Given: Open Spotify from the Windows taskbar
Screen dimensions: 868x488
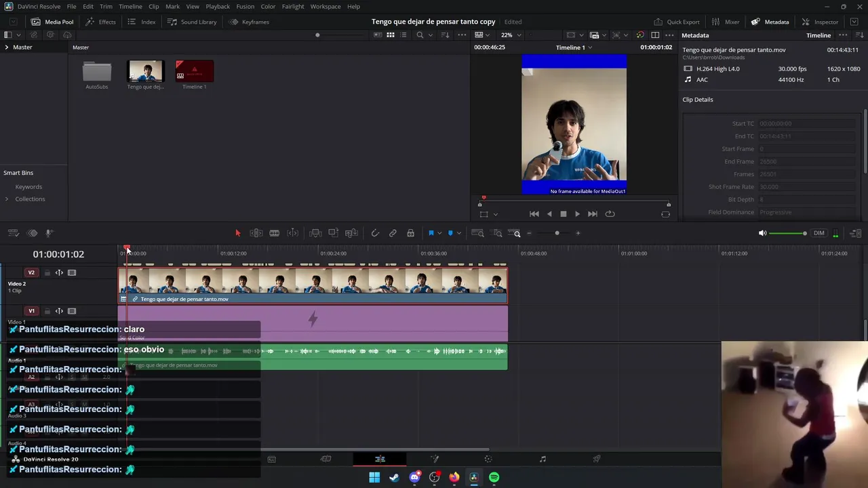Looking at the screenshot, I should (494, 477).
